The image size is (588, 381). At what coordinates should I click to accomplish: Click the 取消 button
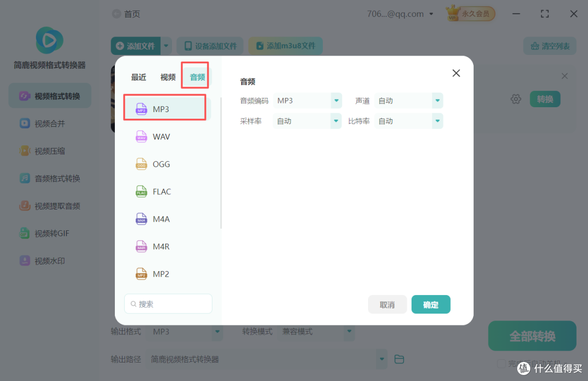pyautogui.click(x=388, y=304)
